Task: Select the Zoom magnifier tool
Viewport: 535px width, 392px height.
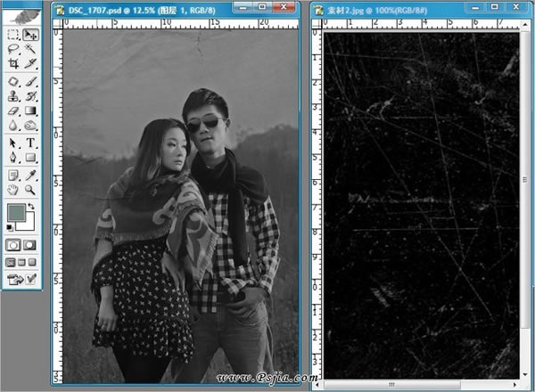Action: [x=30, y=190]
